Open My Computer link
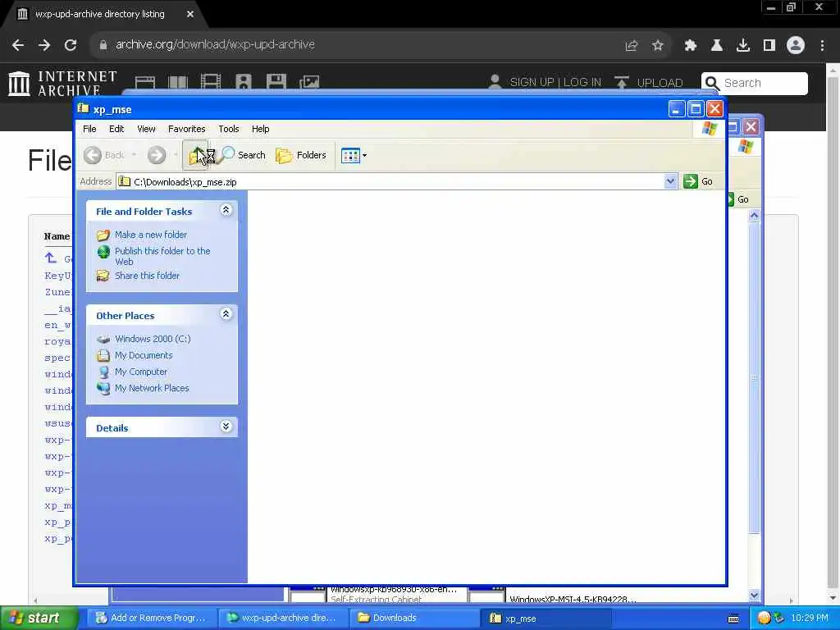The width and height of the screenshot is (840, 630). [141, 372]
